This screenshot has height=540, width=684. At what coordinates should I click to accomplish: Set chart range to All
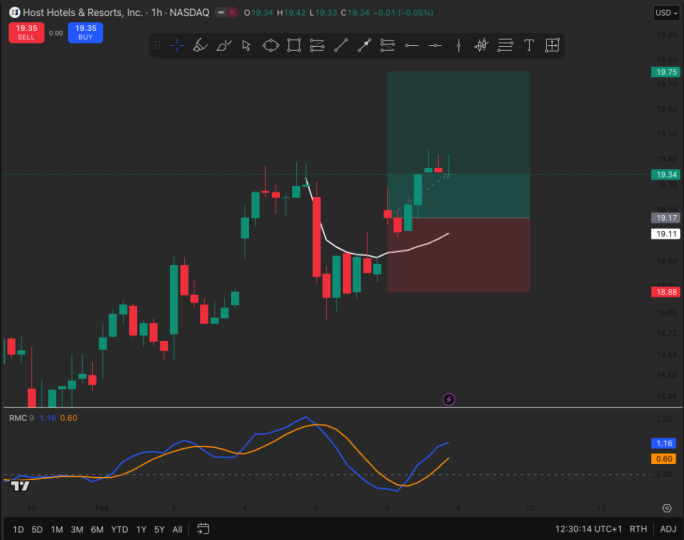tap(177, 530)
